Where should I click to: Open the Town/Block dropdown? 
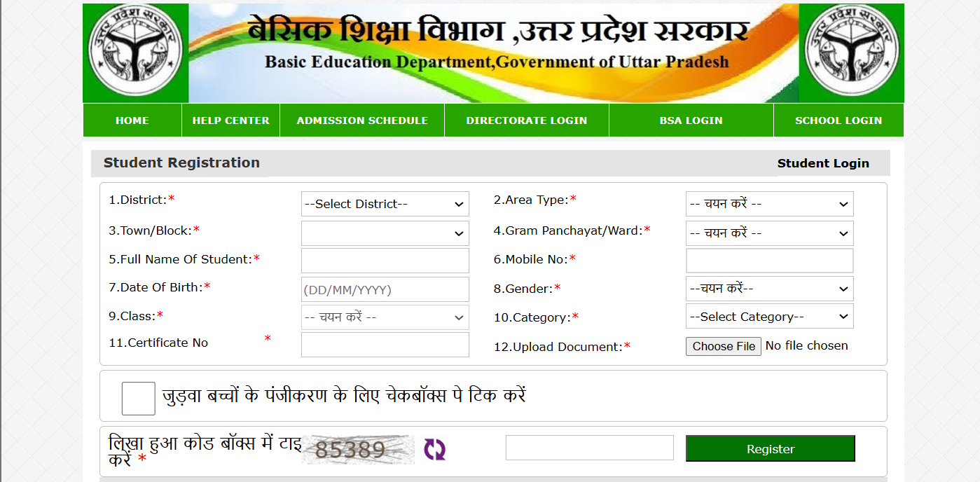[385, 233]
